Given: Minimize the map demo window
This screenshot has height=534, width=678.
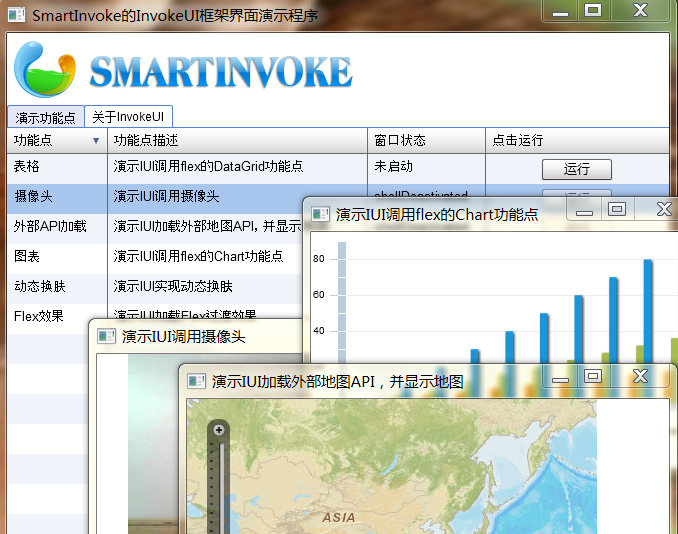Looking at the screenshot, I should [x=560, y=378].
